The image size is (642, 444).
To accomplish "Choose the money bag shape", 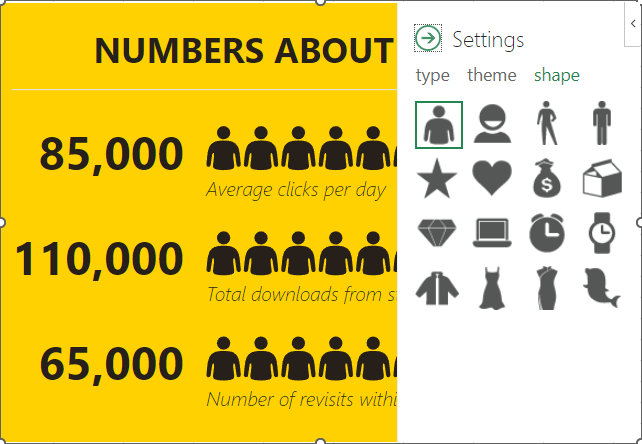I will click(547, 178).
